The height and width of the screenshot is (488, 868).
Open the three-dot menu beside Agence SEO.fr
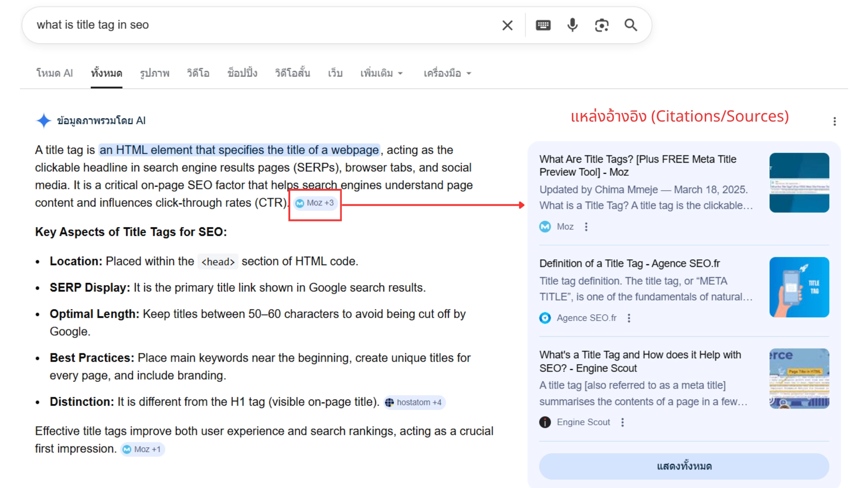(629, 318)
